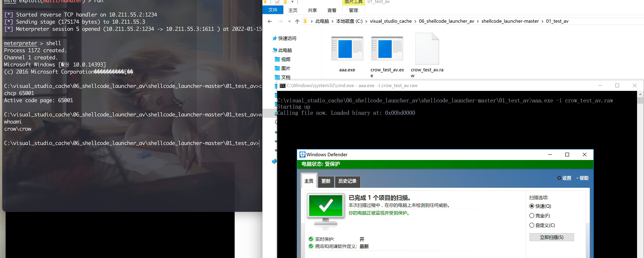Expand chevron after shellcode_launcher-master in address bar

tap(542, 21)
